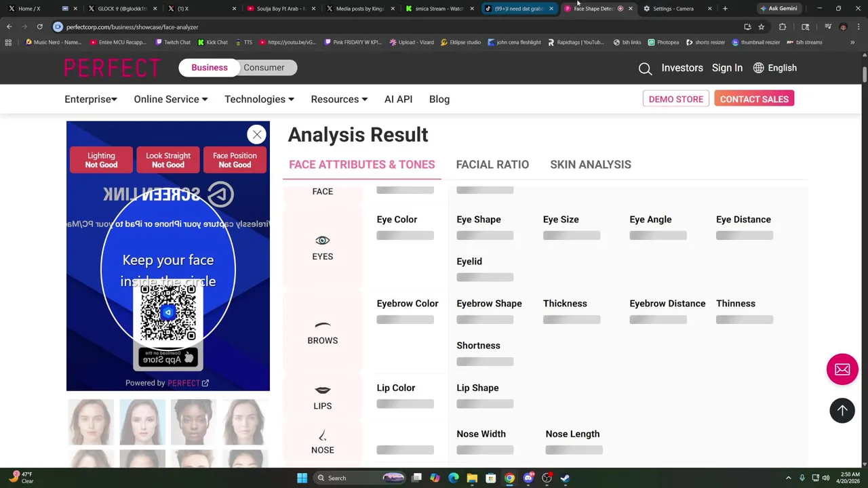Click the Lighting Not Good indicator

101,160
